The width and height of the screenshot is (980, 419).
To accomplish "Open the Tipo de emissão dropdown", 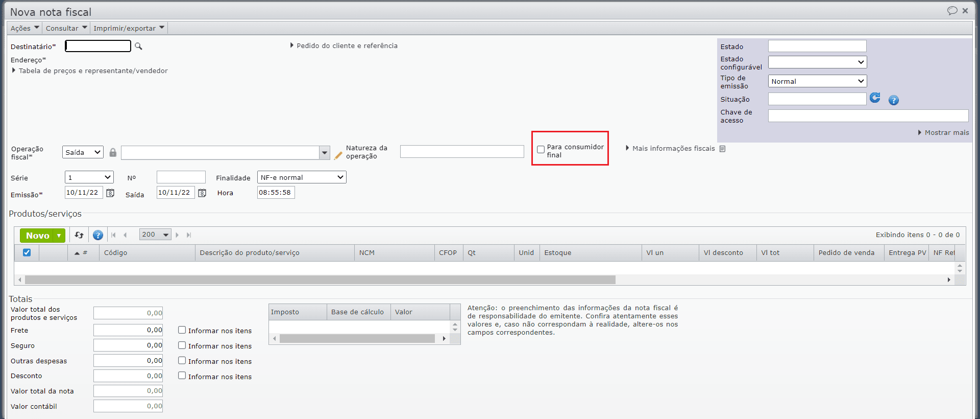I will pyautogui.click(x=818, y=81).
